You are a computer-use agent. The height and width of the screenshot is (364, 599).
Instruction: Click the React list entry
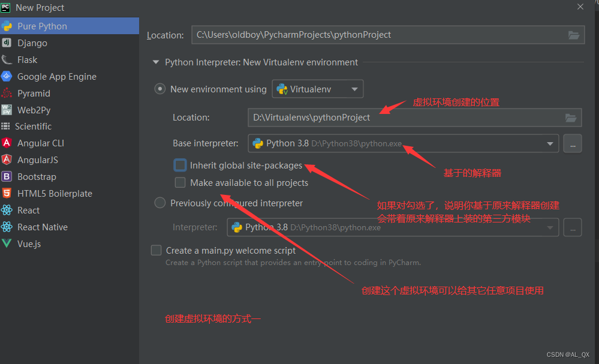(70, 210)
